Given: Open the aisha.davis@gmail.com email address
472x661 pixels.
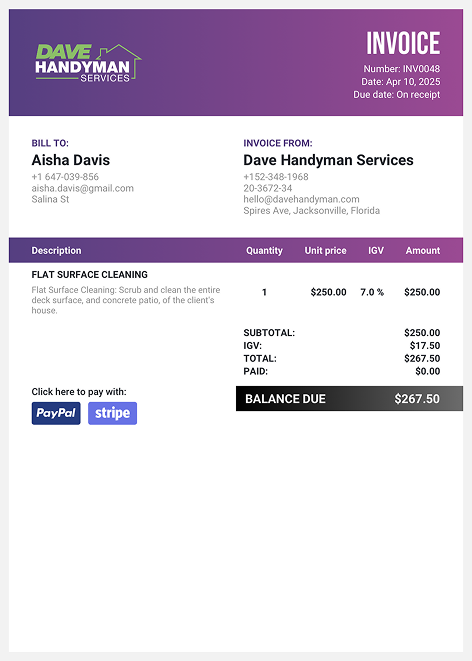Looking at the screenshot, I should pyautogui.click(x=83, y=188).
